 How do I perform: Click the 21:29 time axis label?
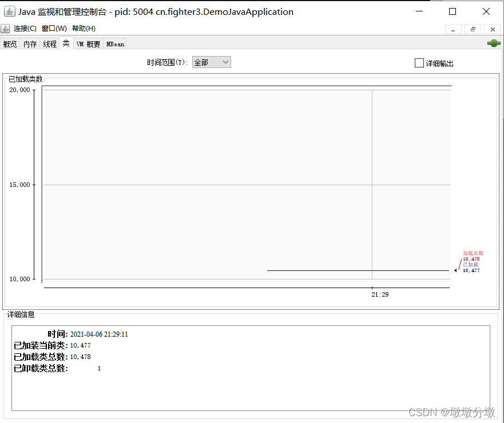point(380,294)
